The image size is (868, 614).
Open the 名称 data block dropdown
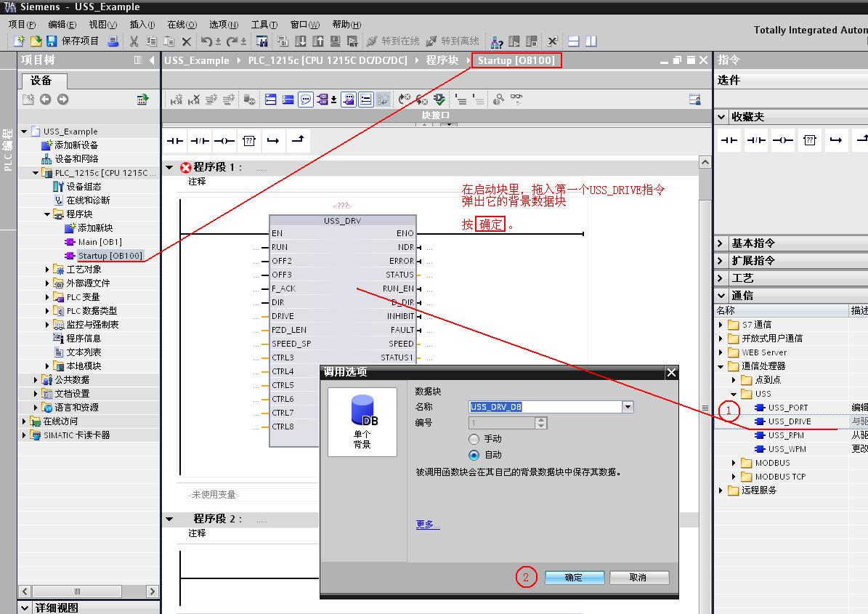point(628,407)
